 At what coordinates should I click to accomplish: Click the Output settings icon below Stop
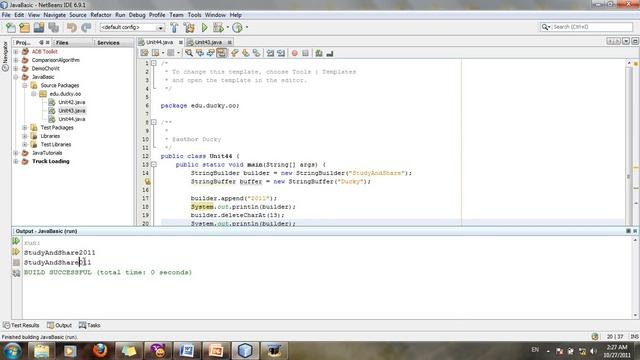click(x=16, y=273)
